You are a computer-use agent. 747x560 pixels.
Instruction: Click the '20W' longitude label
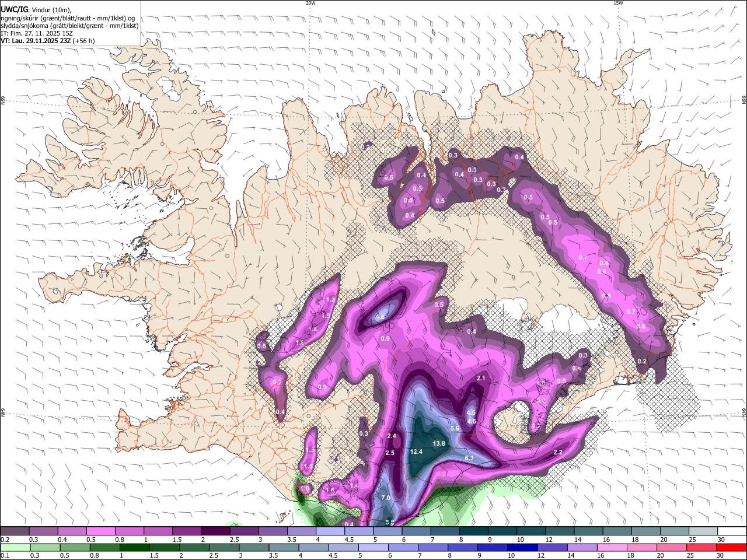pos(310,3)
